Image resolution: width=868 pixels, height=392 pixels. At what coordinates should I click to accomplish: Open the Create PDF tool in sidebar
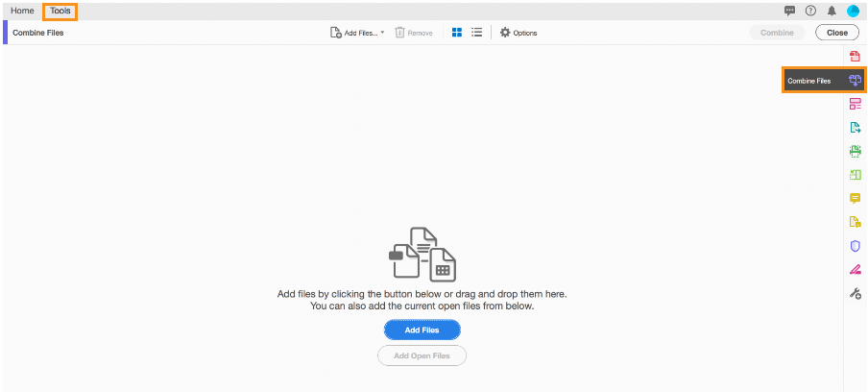[856, 56]
